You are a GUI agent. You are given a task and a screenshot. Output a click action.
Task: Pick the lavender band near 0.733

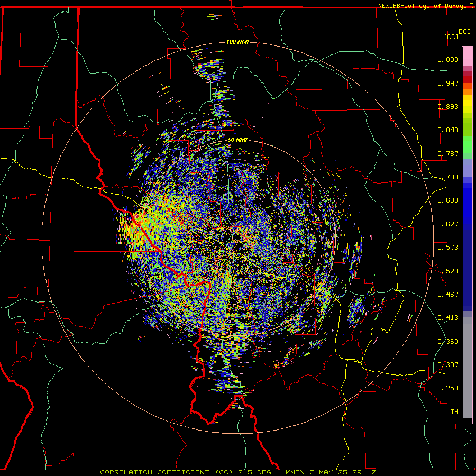coord(467,168)
